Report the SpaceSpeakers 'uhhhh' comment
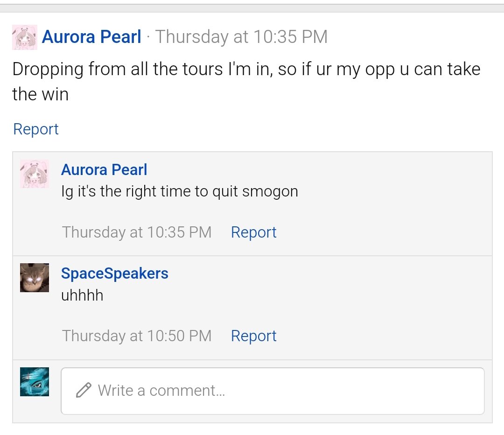This screenshot has height=435, width=504. (x=253, y=336)
